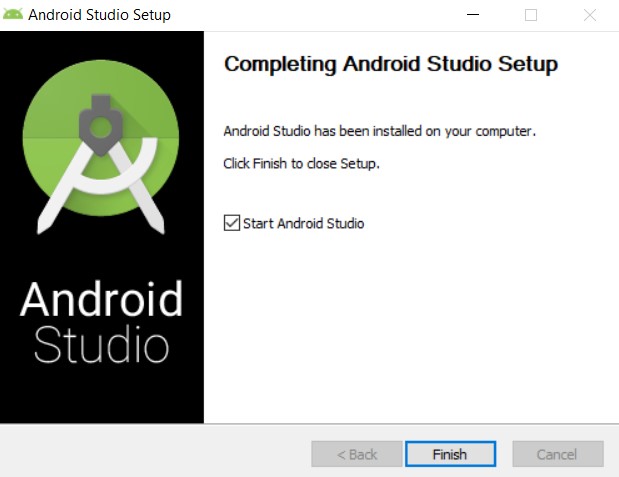Close the setup window with X

[590, 15]
